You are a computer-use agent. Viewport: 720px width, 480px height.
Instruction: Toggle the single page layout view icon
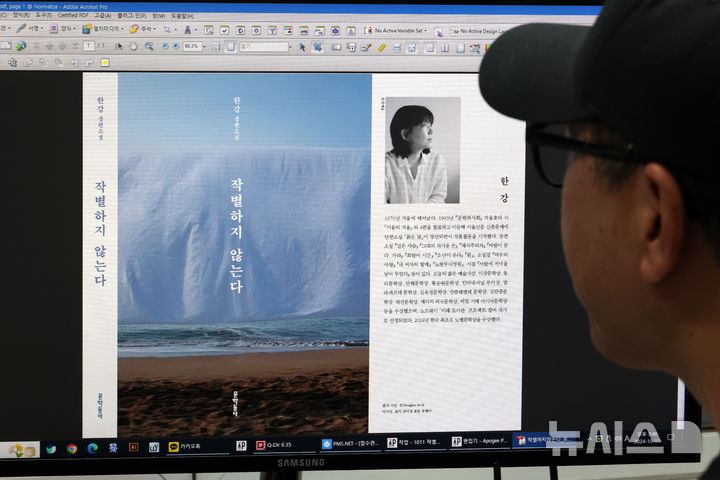pos(429,48)
